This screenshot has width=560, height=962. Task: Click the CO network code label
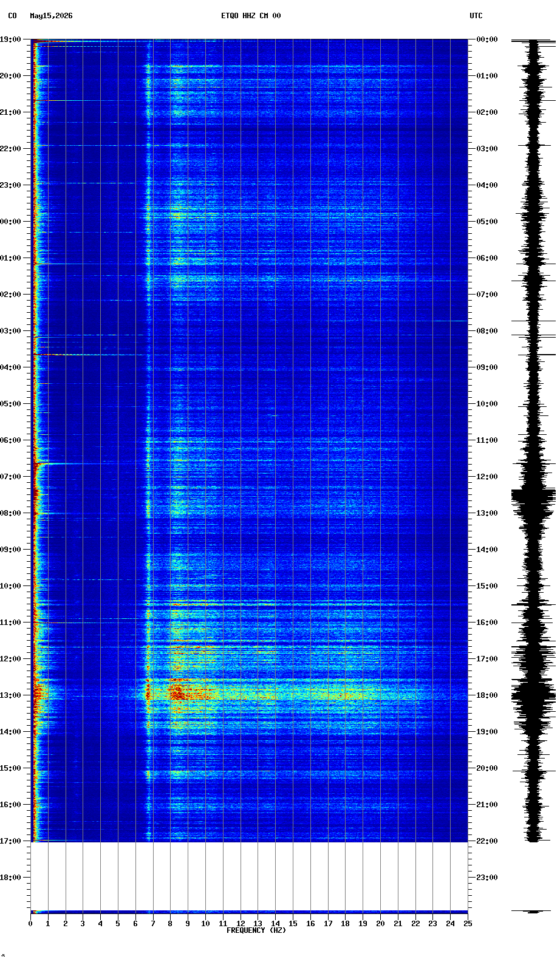(13, 16)
